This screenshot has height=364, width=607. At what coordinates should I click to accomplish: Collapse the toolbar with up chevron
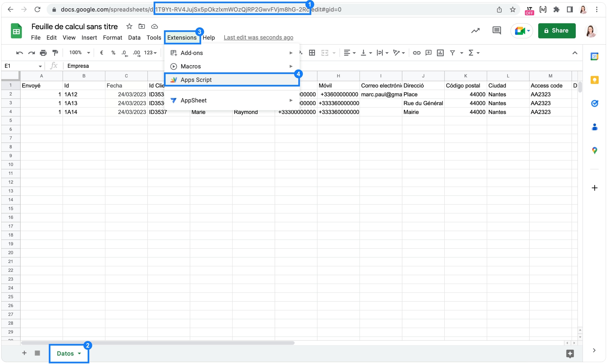tap(575, 53)
